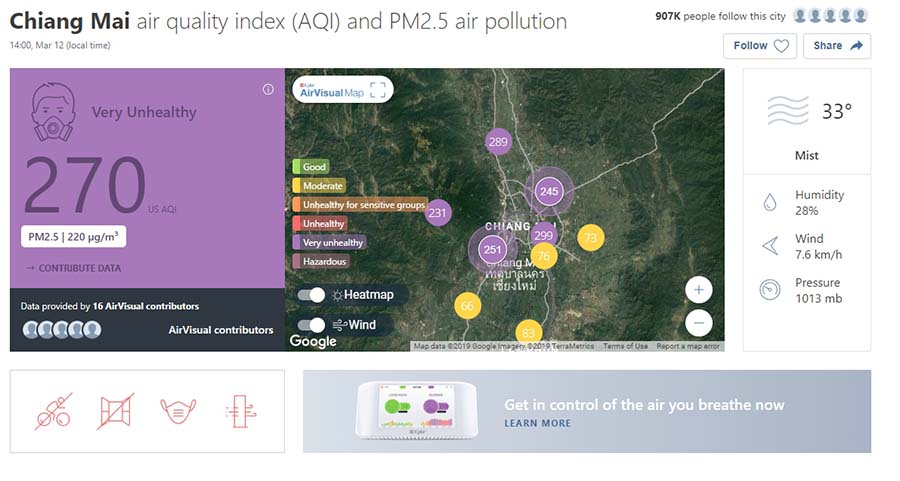Select the 251 AQI station marker
The image size is (900, 481).
492,250
